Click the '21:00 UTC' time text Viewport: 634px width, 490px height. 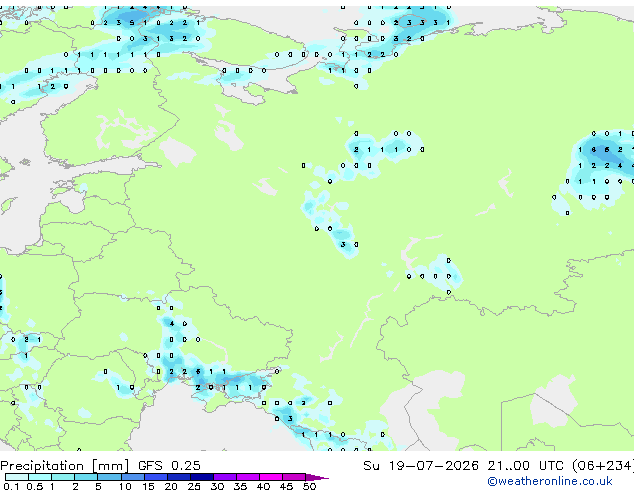525,466
